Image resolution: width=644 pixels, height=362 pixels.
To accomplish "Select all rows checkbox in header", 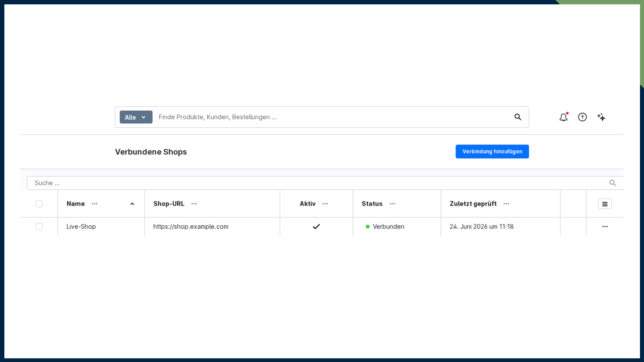I will tap(39, 204).
